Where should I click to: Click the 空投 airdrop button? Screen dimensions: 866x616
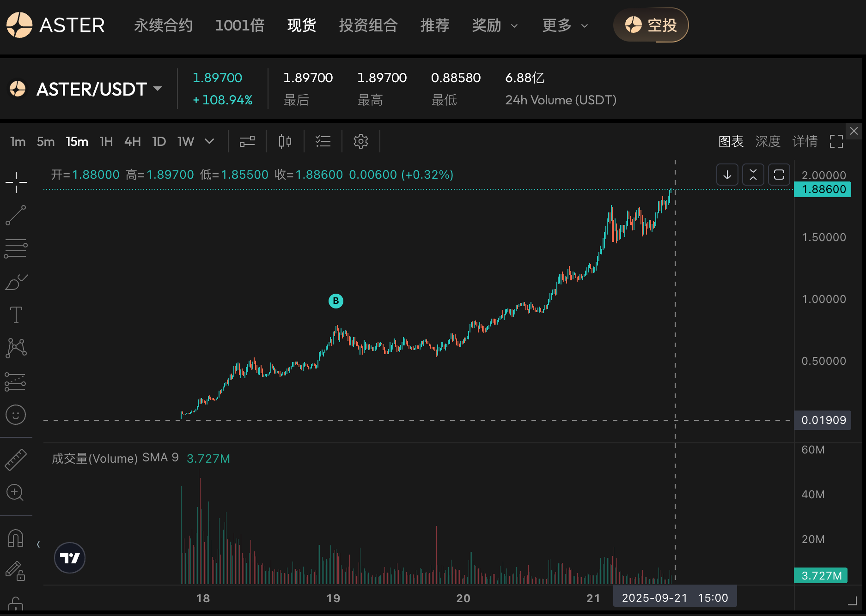point(651,25)
